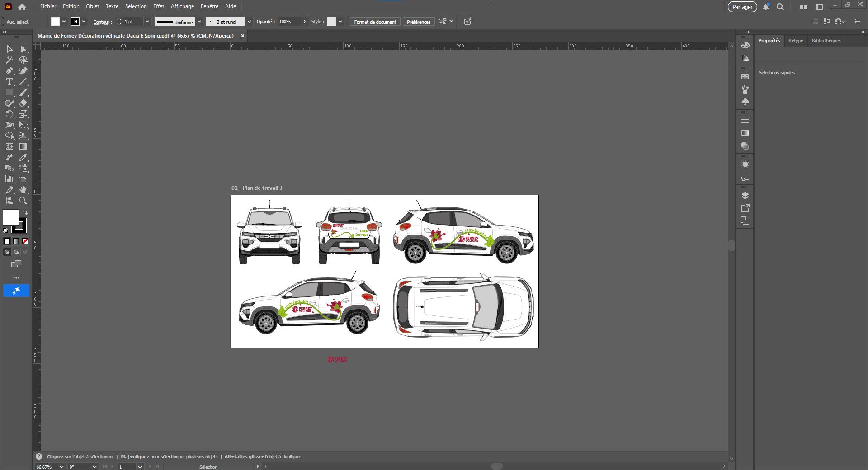Image resolution: width=868 pixels, height=470 pixels.
Task: Open the Opacité percentage dropdown
Action: (x=305, y=21)
